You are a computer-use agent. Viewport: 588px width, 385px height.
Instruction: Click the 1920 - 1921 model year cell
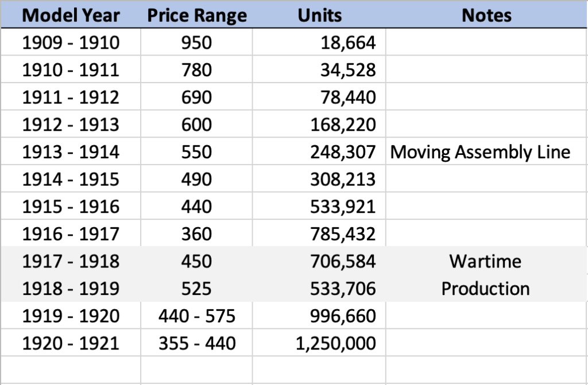pyautogui.click(x=71, y=343)
